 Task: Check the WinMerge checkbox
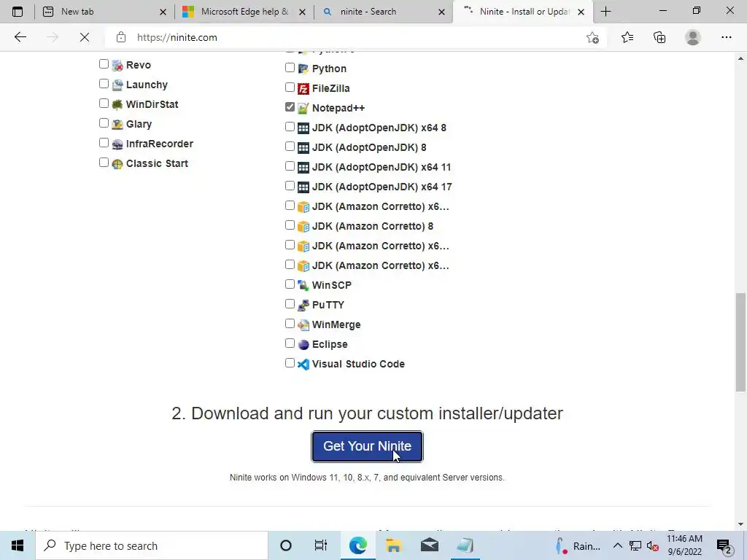[290, 324]
